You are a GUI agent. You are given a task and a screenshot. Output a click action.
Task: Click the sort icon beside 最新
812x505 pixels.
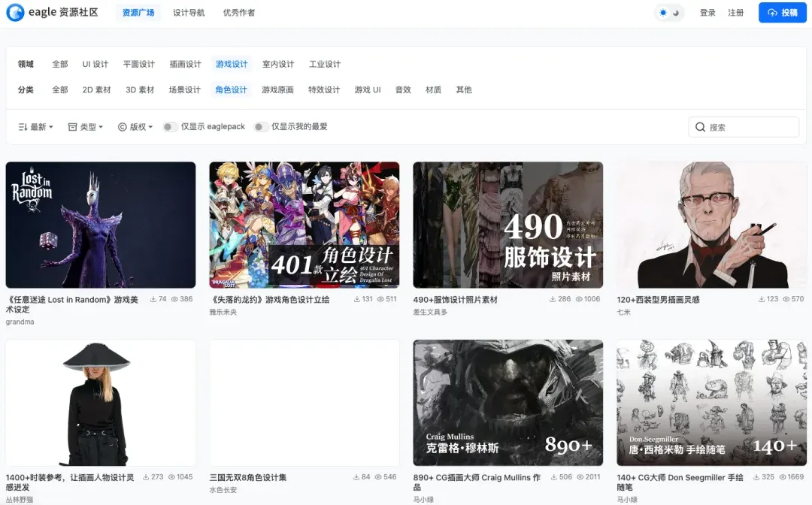tap(23, 127)
